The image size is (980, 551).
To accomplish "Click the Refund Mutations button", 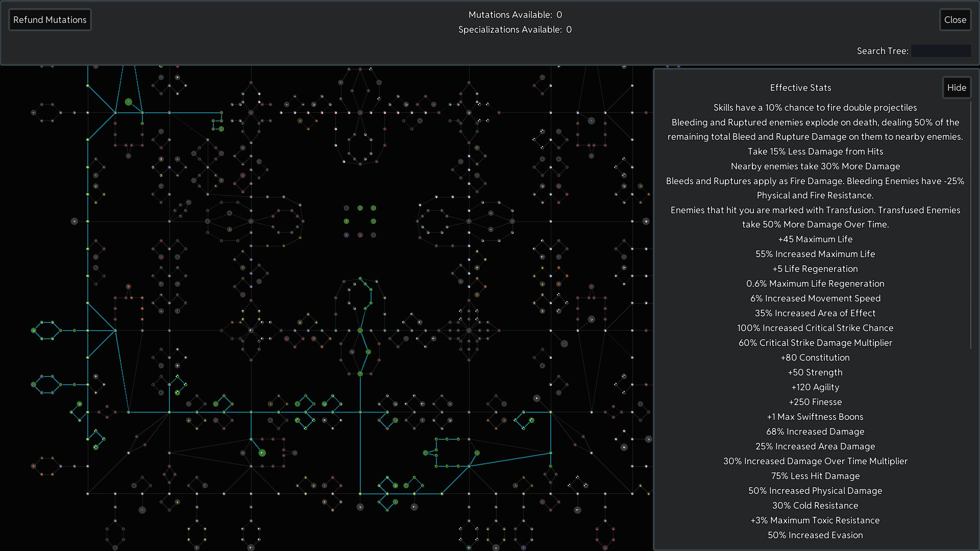I will 50,19.
